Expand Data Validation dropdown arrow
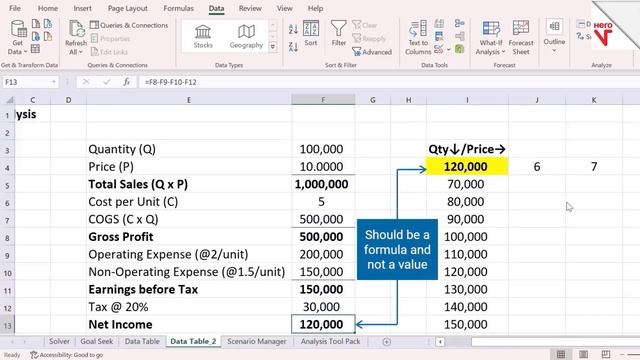Viewport: 640px width, 360px height. 449,50
